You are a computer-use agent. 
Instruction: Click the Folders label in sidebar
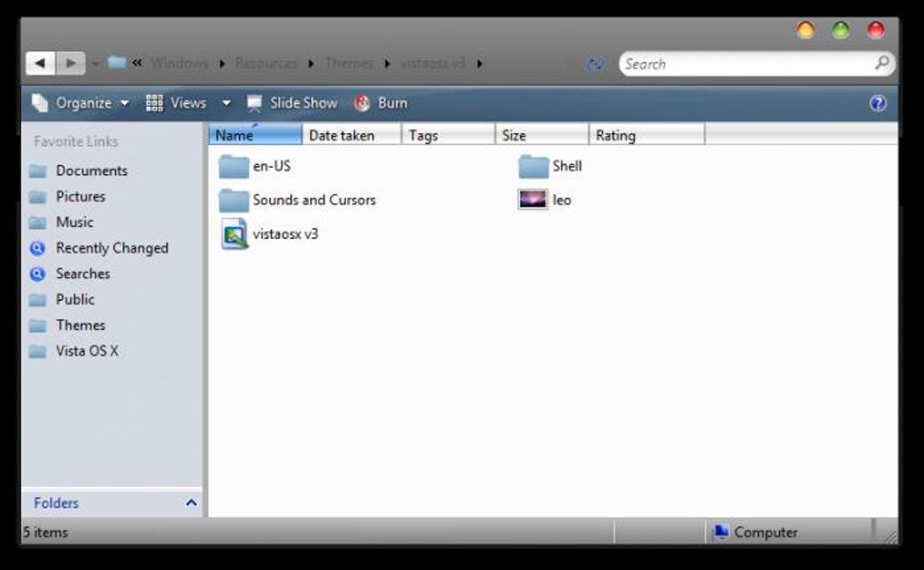coord(56,503)
